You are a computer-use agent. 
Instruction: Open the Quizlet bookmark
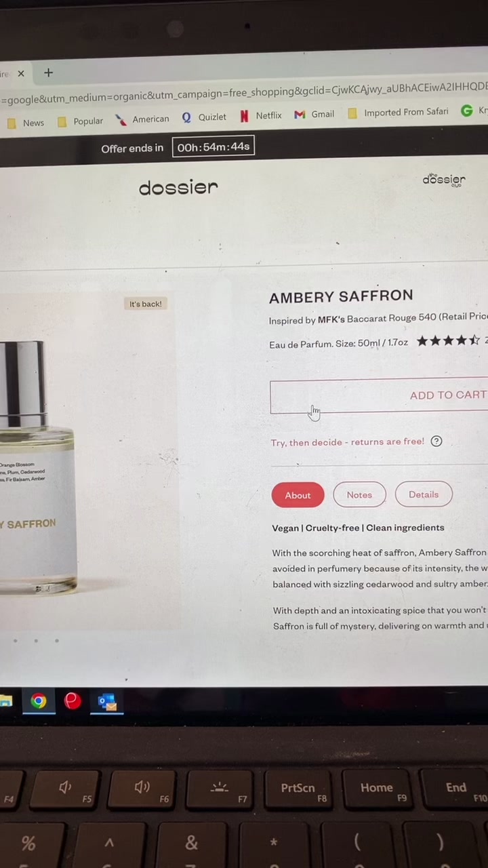(204, 117)
